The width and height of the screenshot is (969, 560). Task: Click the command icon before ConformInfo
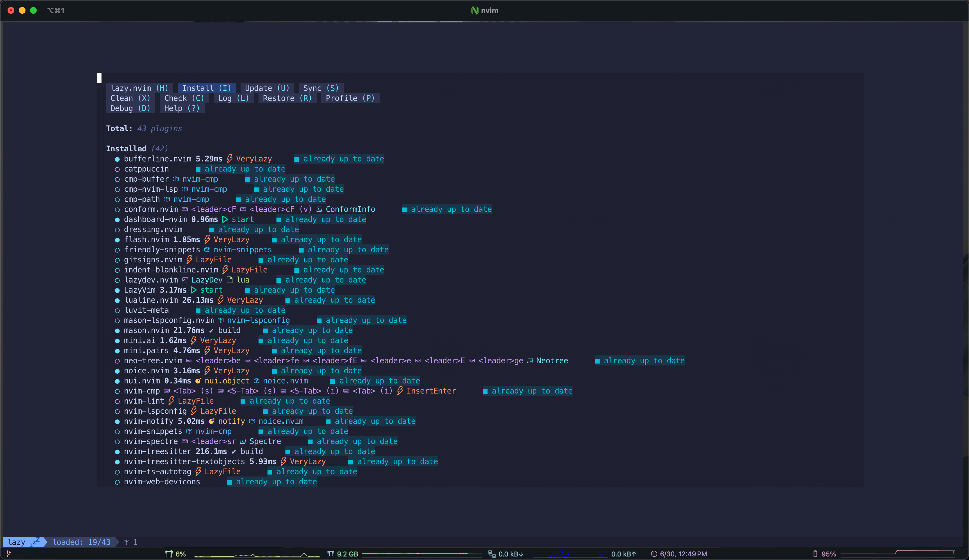tap(320, 209)
